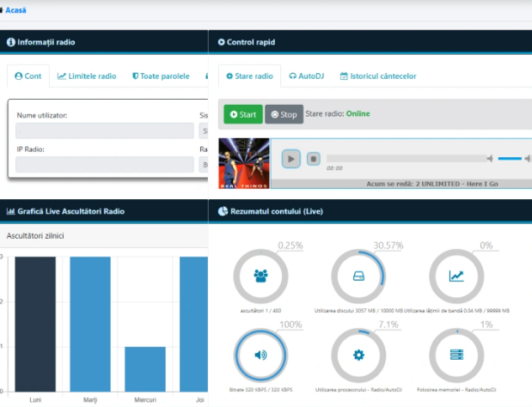532x407 pixels.
Task: Click the memory usage server icon gauge
Action: pos(456,355)
